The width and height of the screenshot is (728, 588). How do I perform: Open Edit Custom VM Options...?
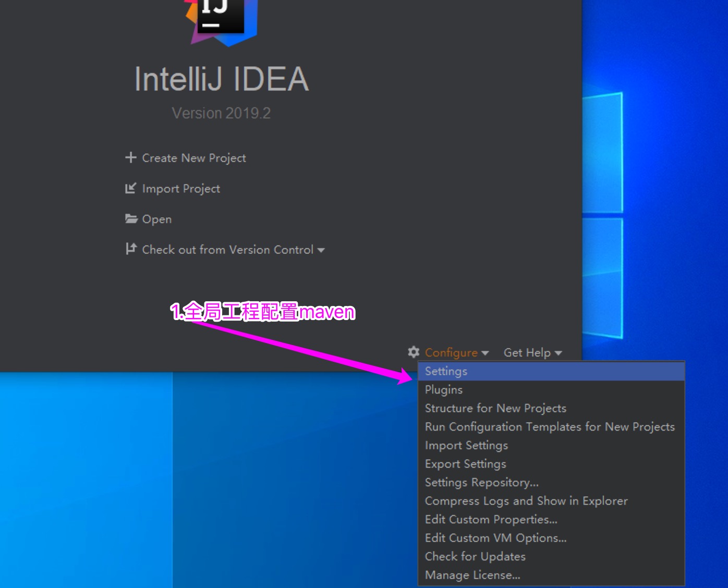click(551, 538)
